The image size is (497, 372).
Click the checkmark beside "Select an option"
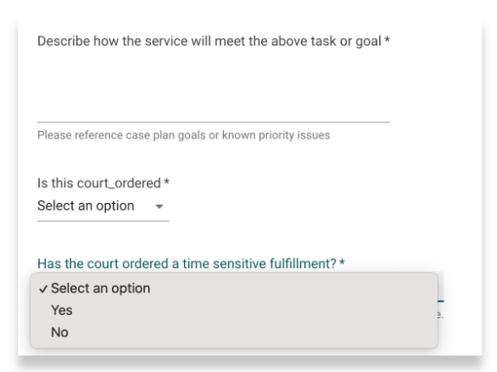pos(43,289)
